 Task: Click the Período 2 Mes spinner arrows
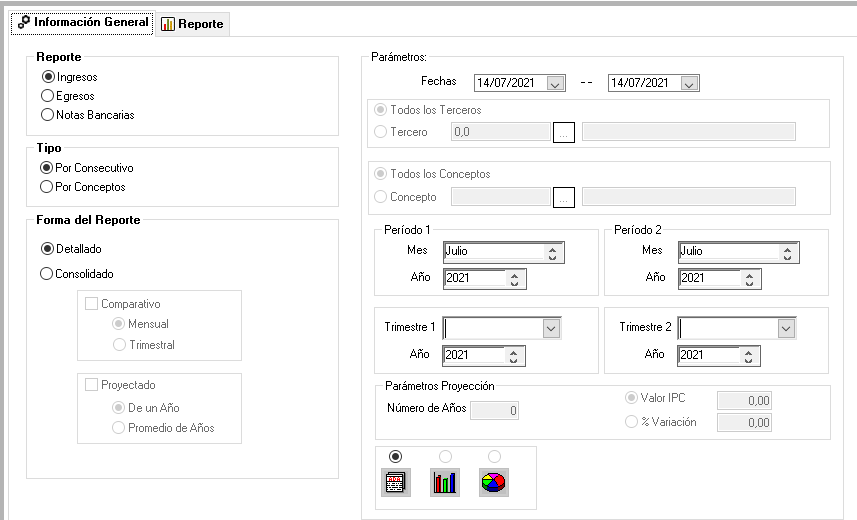click(788, 252)
